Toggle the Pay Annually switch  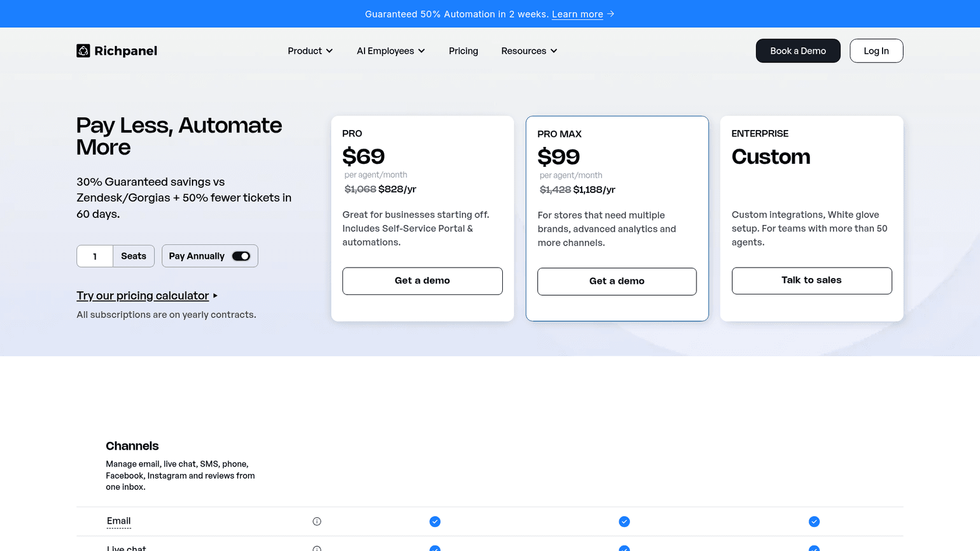[241, 256]
